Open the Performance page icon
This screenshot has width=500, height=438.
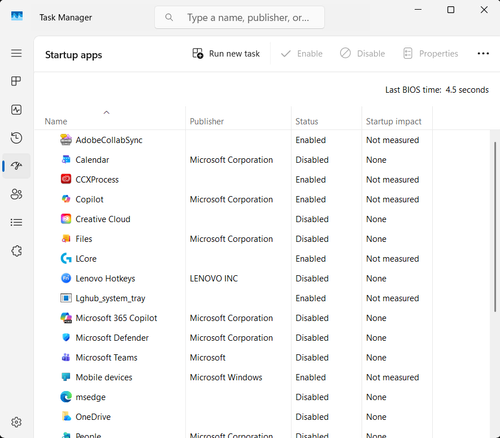[x=16, y=110]
